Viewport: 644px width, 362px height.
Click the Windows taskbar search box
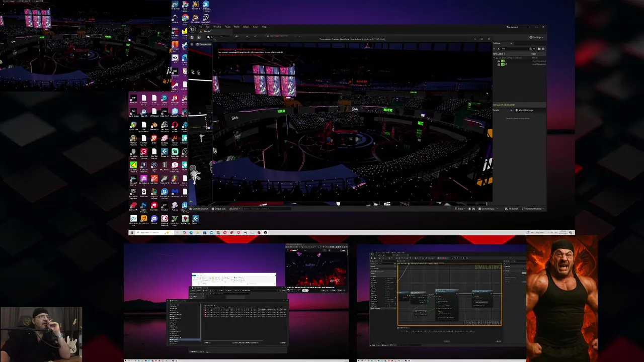click(154, 232)
